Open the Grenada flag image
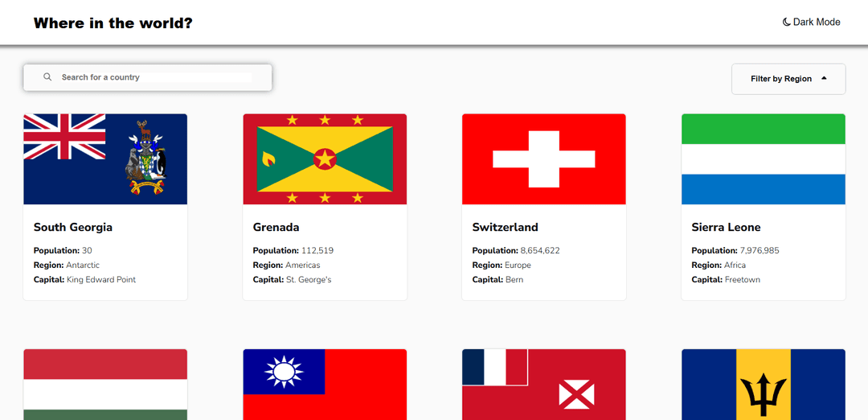 (325, 159)
